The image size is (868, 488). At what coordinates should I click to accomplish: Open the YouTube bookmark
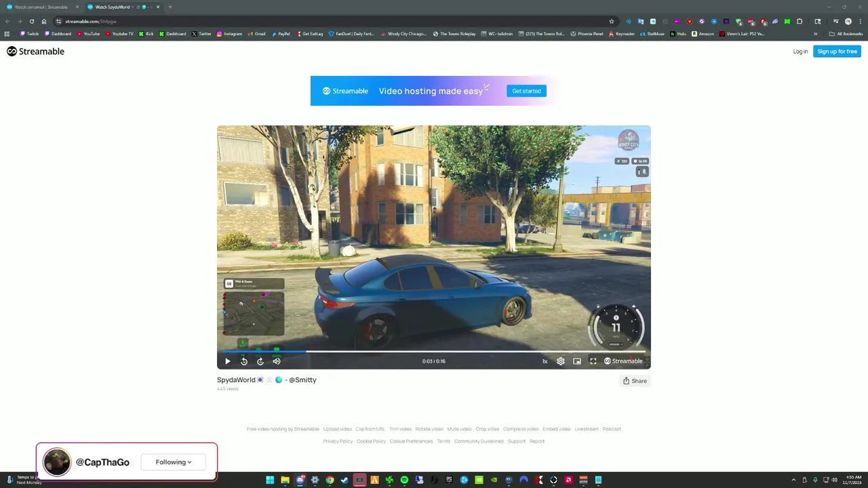[x=88, y=34]
